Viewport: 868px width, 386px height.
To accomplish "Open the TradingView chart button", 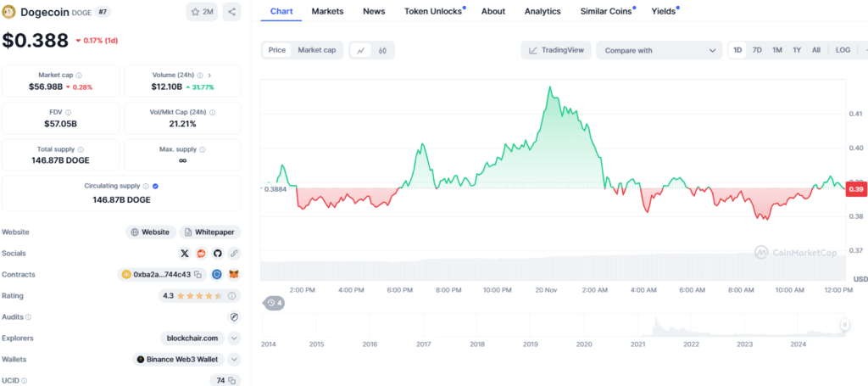I will pos(556,50).
